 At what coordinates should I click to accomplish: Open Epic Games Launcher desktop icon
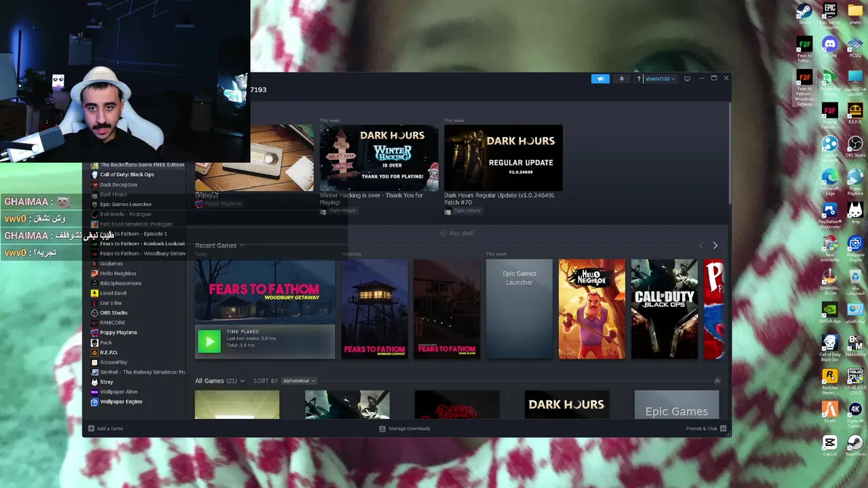[830, 15]
